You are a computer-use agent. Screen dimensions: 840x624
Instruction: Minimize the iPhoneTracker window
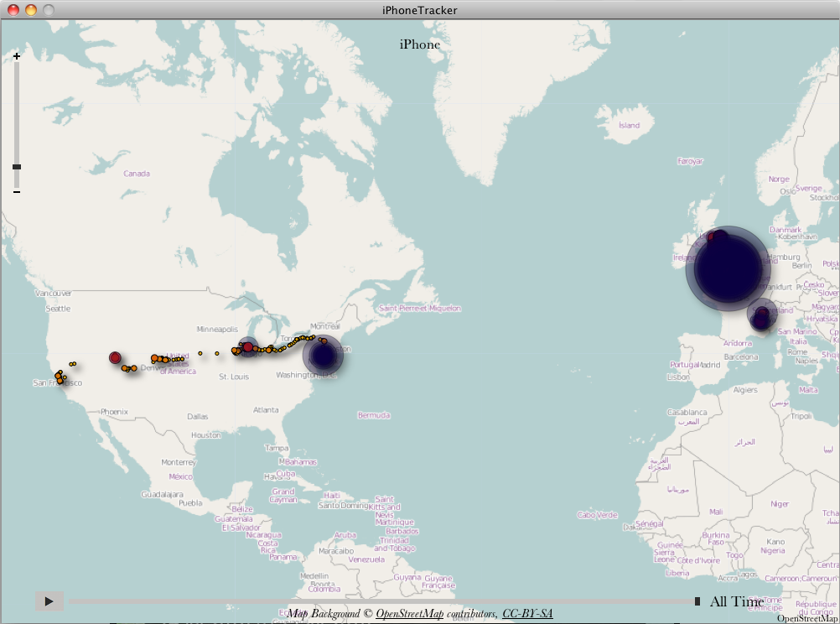31,10
